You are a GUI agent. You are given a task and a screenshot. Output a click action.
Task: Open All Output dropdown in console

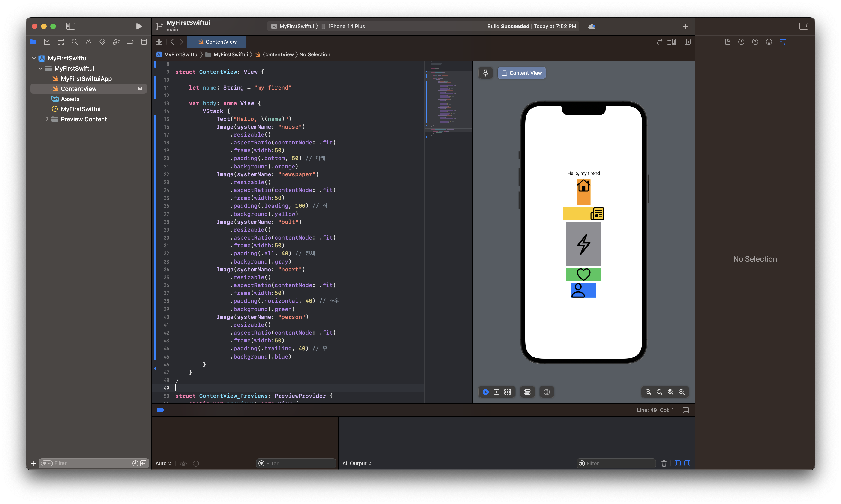(356, 463)
